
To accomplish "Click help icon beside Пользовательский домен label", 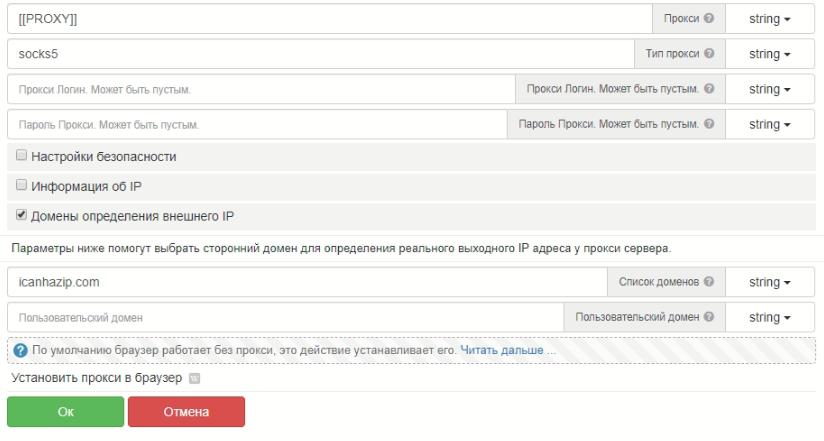I will point(709,317).
